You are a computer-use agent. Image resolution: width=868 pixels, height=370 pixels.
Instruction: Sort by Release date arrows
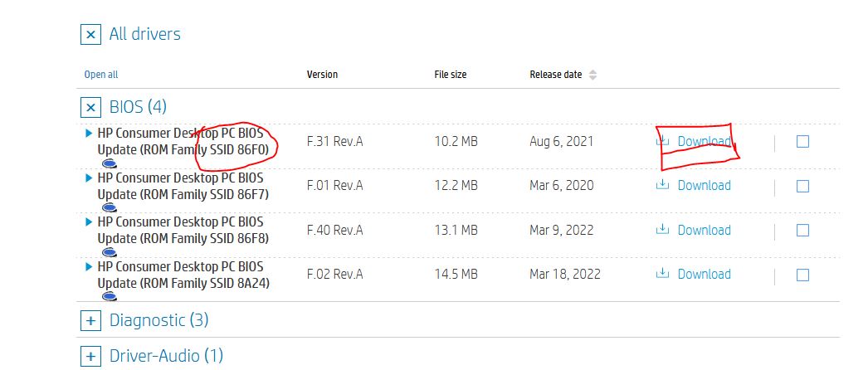(592, 75)
